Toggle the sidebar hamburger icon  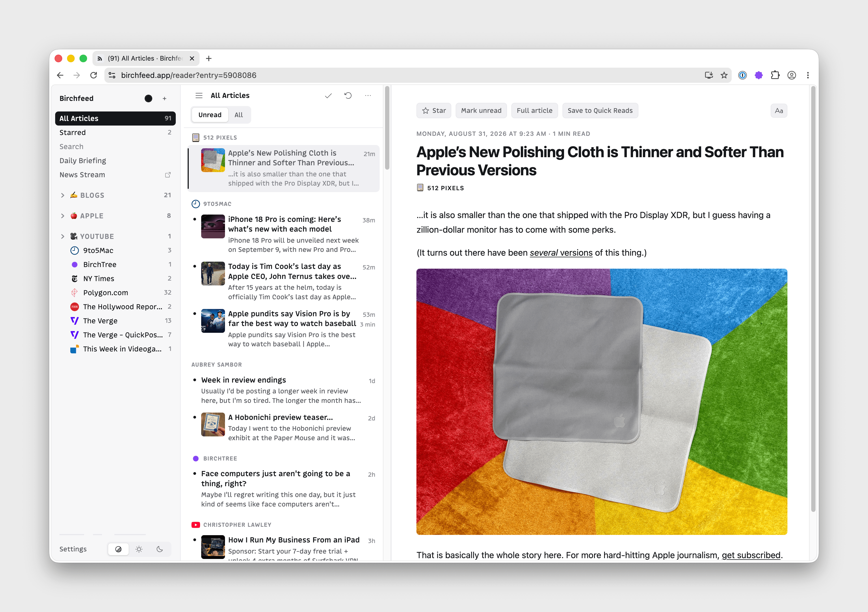[x=199, y=95]
